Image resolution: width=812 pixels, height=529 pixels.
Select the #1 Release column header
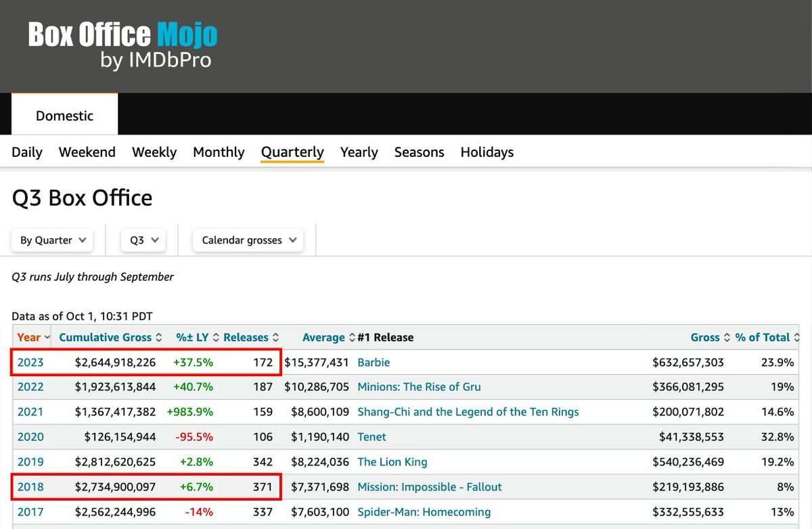(x=385, y=337)
